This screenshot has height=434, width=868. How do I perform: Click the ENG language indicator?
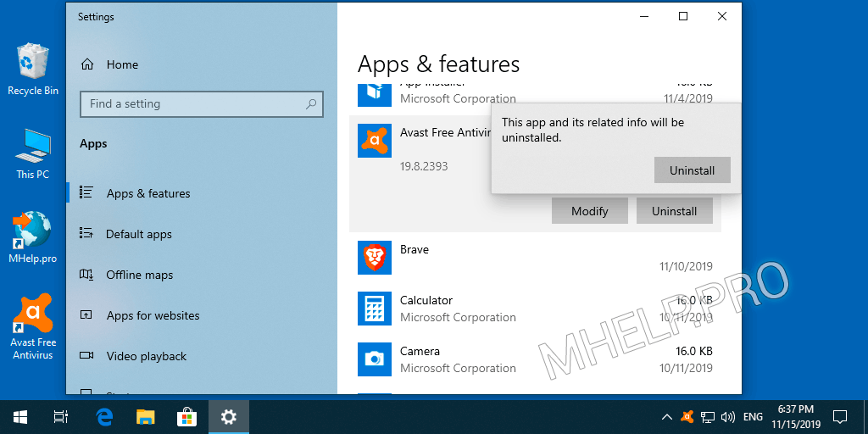point(753,417)
